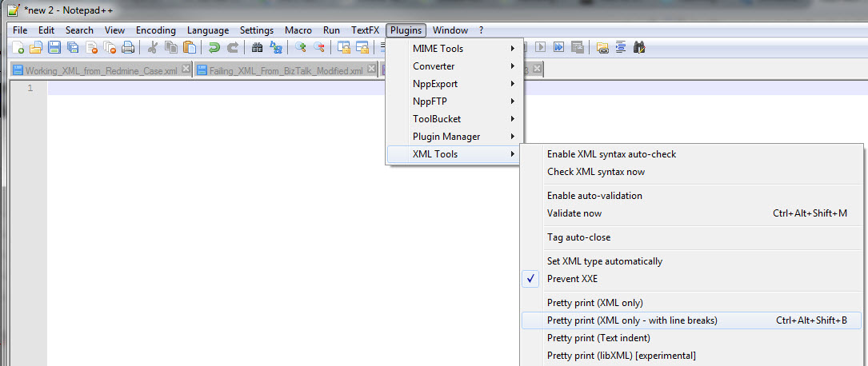Choose Validate now
Image resolution: width=868 pixels, height=366 pixels.
point(692,213)
